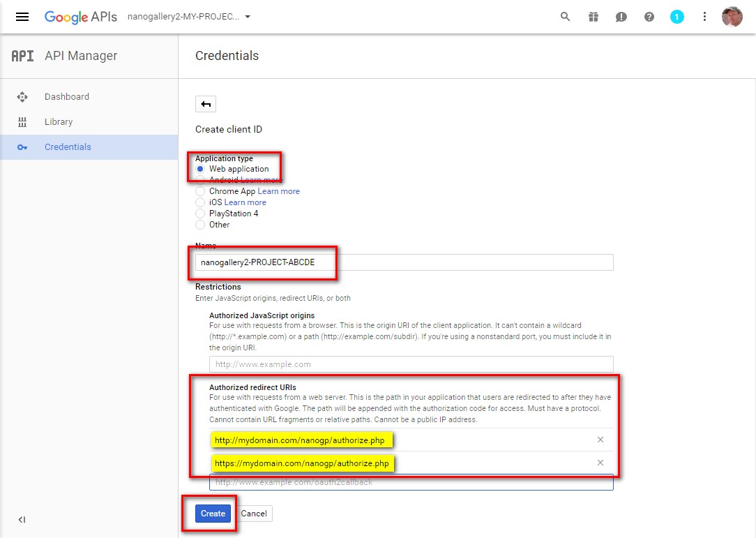Open the three-dot more options menu
This screenshot has width=756, height=538.
(704, 17)
